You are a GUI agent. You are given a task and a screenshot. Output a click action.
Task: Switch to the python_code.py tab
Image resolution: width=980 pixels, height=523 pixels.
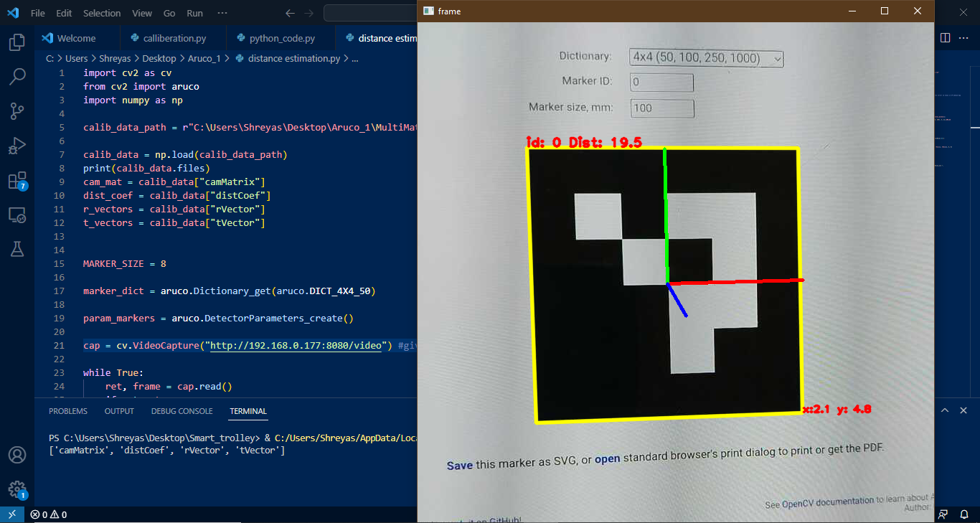pyautogui.click(x=282, y=38)
